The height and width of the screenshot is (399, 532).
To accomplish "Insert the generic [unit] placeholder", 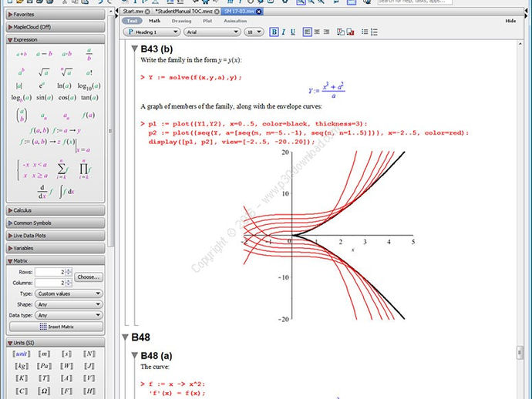I will tap(22, 354).
